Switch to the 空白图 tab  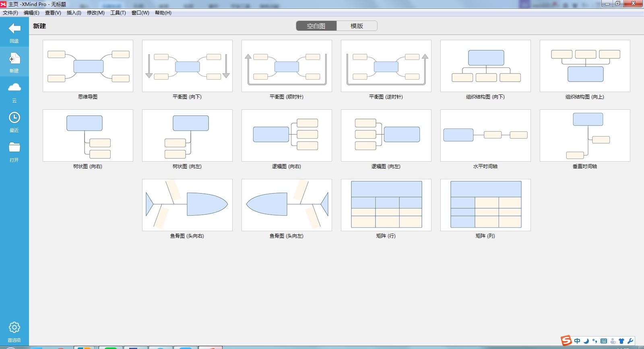[x=316, y=26]
